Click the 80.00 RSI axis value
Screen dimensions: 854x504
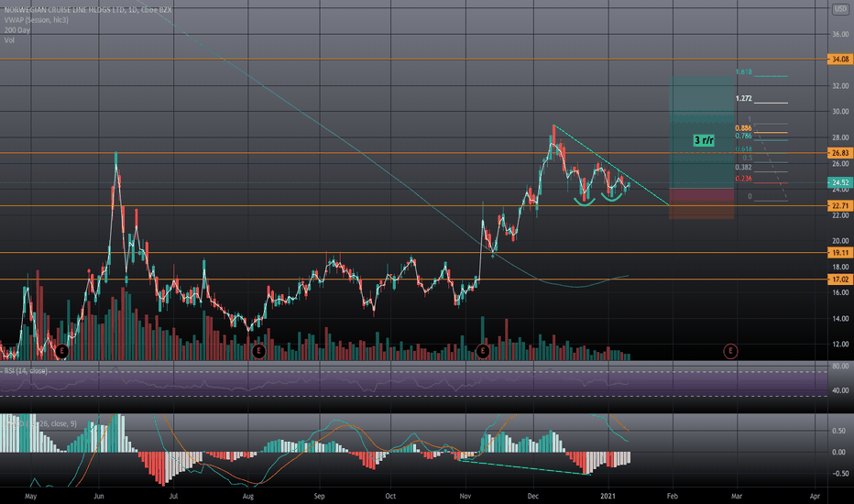click(840, 367)
